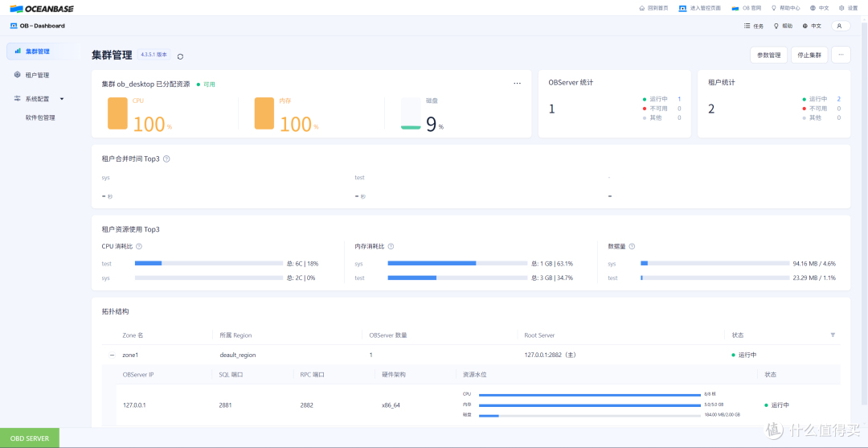Click the OBD SERVER tab at bottom left
Screen dimensions: 868x448
[30, 438]
